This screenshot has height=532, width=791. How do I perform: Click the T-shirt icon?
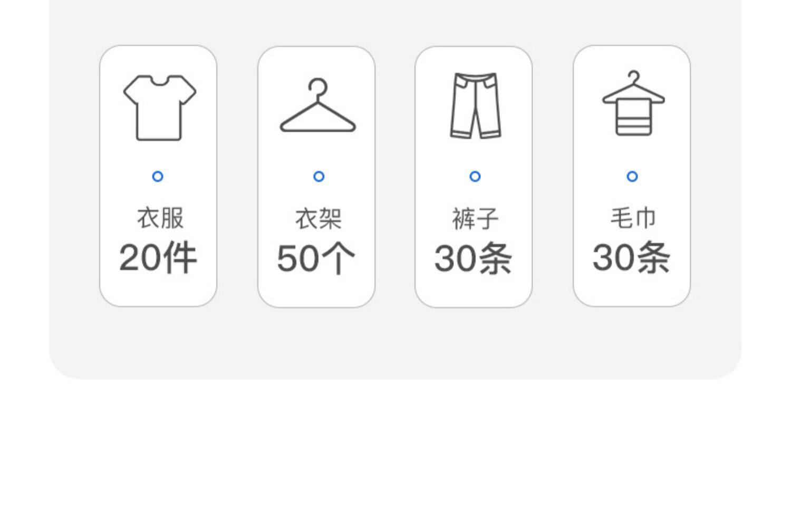point(159,108)
